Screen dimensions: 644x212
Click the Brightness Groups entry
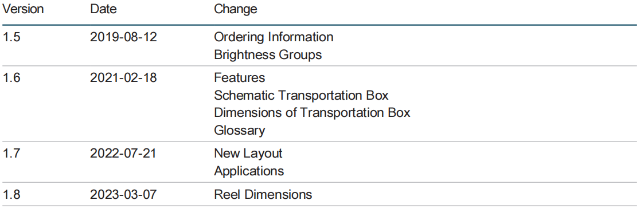(x=268, y=55)
